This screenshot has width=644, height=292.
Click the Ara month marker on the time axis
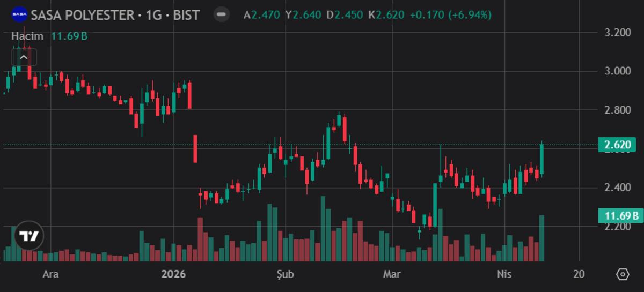pos(50,274)
